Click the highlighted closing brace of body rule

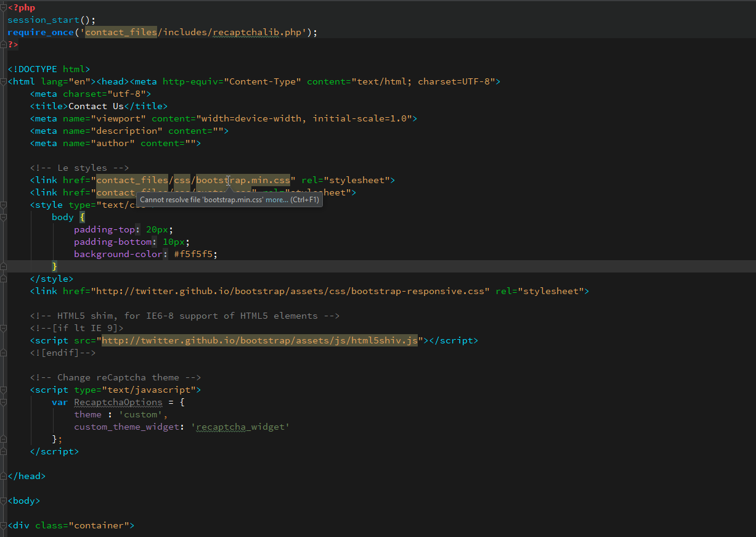(54, 266)
